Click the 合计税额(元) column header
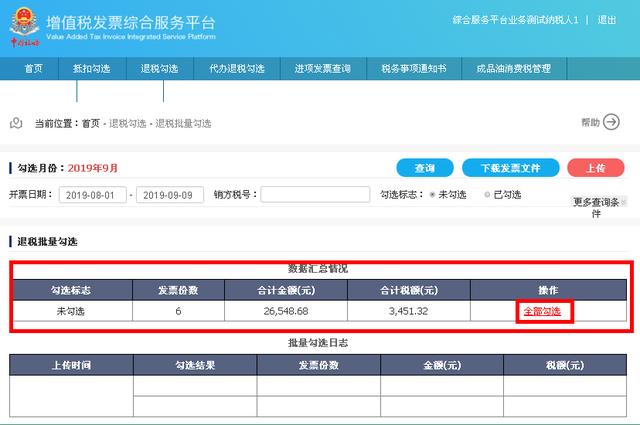The image size is (640, 425). pyautogui.click(x=409, y=290)
